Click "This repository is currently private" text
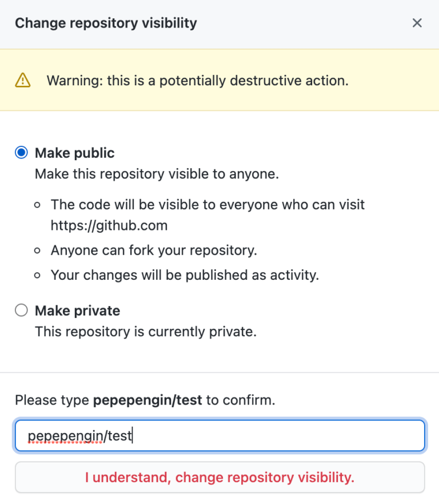Screen dimensions: 439x504 [x=145, y=331]
